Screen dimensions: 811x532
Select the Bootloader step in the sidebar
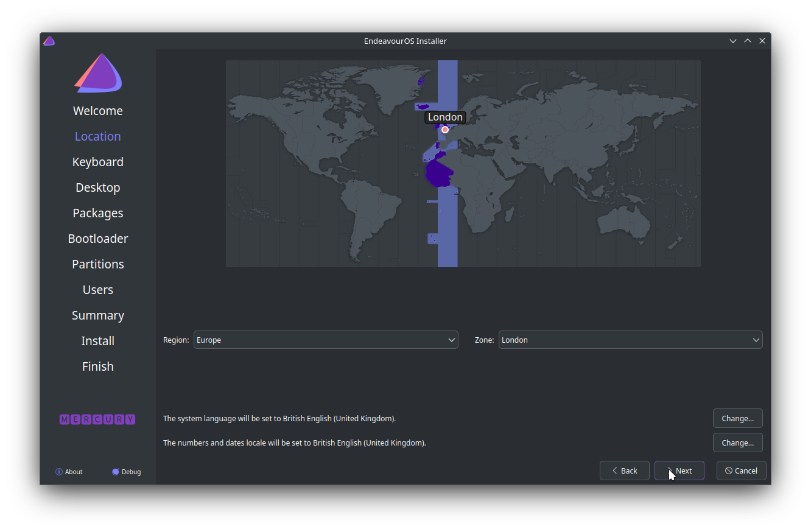click(98, 239)
